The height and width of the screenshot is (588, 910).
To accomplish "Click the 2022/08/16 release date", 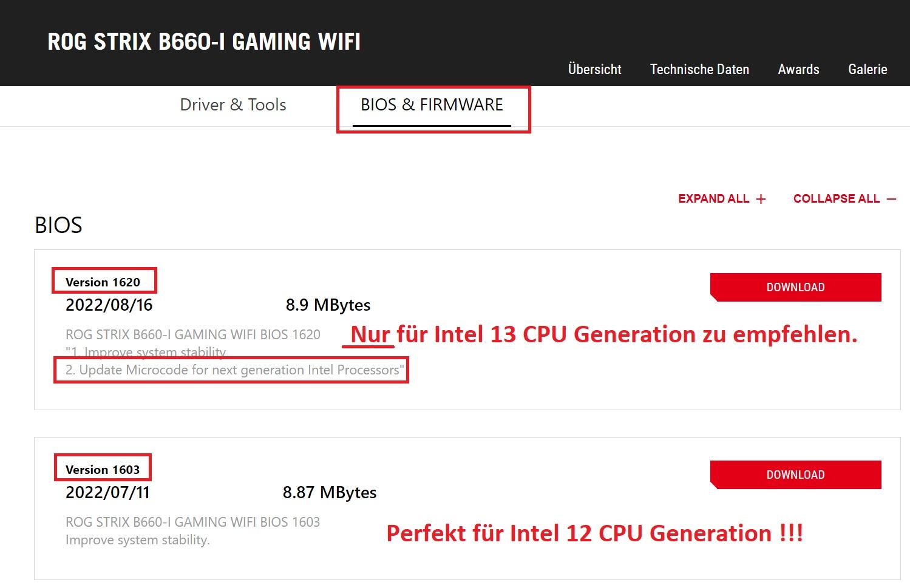I will pos(109,305).
